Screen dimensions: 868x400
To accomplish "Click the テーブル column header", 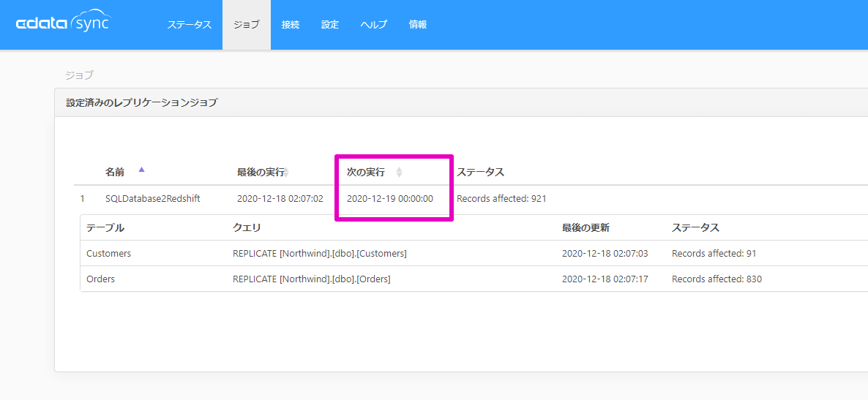I will tap(105, 227).
